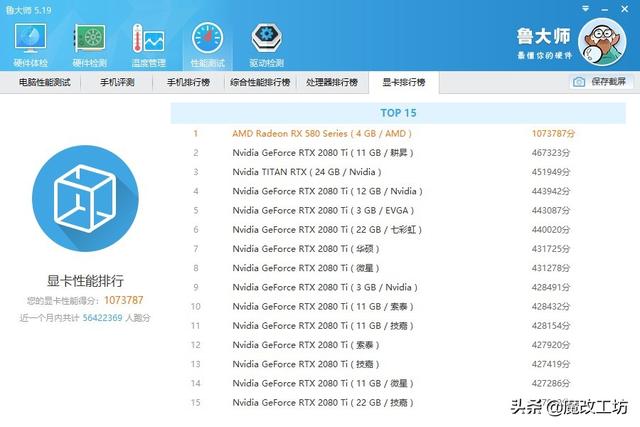
Task: Select the 性能测试 performance test icon
Action: click(207, 44)
